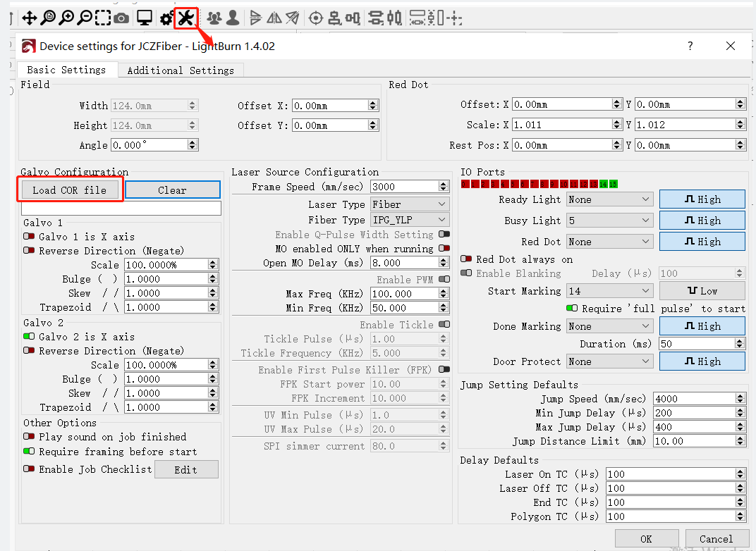756x551 pixels.
Task: Toggle Require framing before start
Action: point(29,452)
